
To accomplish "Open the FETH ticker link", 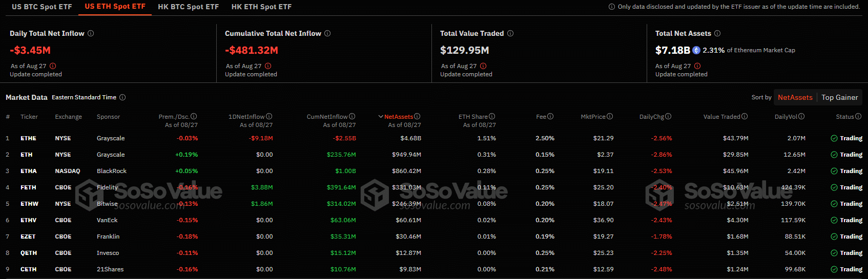I will (28, 187).
